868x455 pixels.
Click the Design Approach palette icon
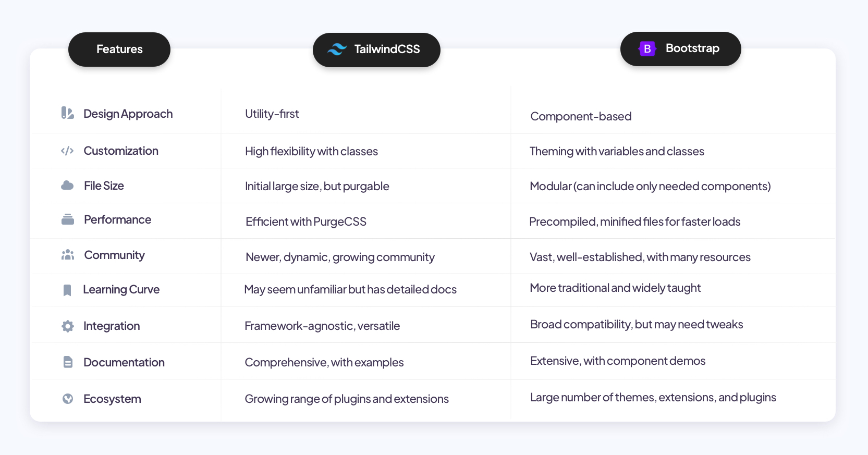click(x=67, y=113)
